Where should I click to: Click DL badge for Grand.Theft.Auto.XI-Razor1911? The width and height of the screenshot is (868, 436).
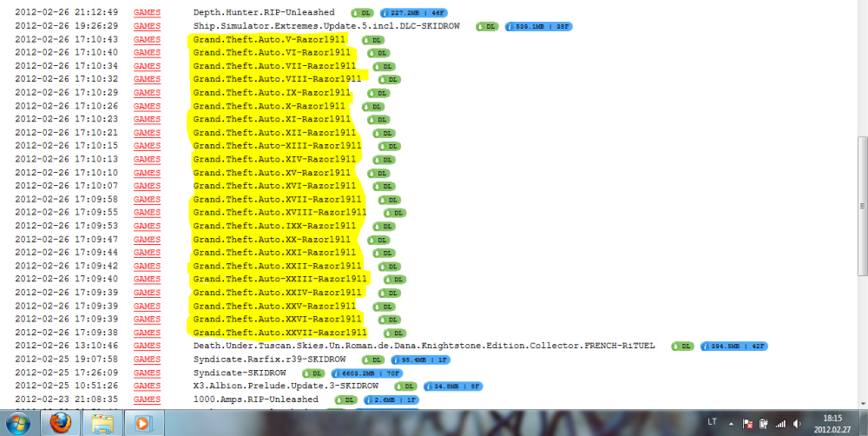[x=378, y=120]
